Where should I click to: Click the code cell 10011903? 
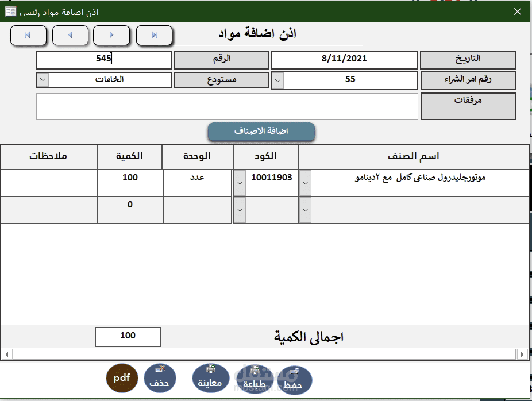click(x=272, y=183)
